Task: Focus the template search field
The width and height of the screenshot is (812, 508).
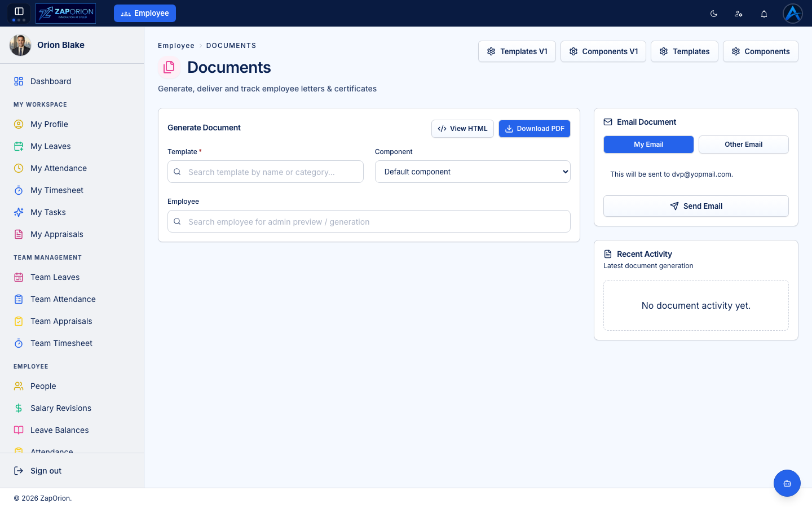Action: [x=266, y=172]
